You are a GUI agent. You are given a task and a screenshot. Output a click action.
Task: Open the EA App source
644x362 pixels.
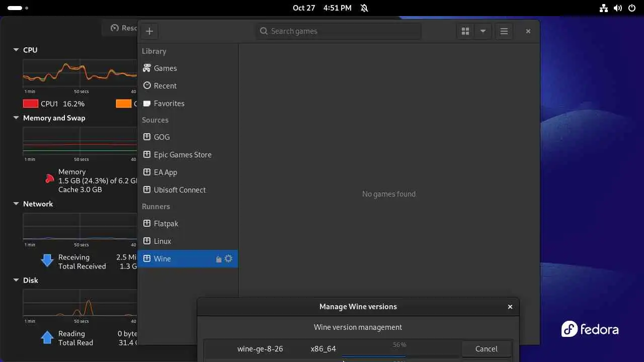188,172
